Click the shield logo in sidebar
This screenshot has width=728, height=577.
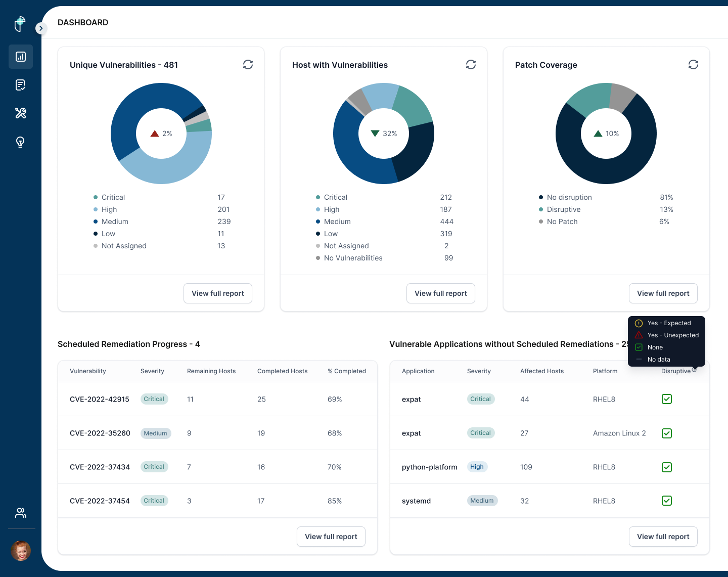20,24
